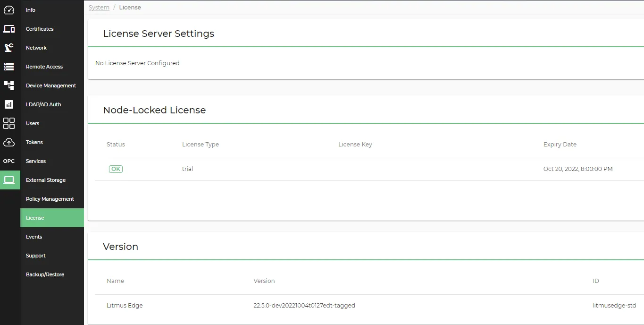This screenshot has width=644, height=325.
Task: Click the OK status badge
Action: click(116, 169)
